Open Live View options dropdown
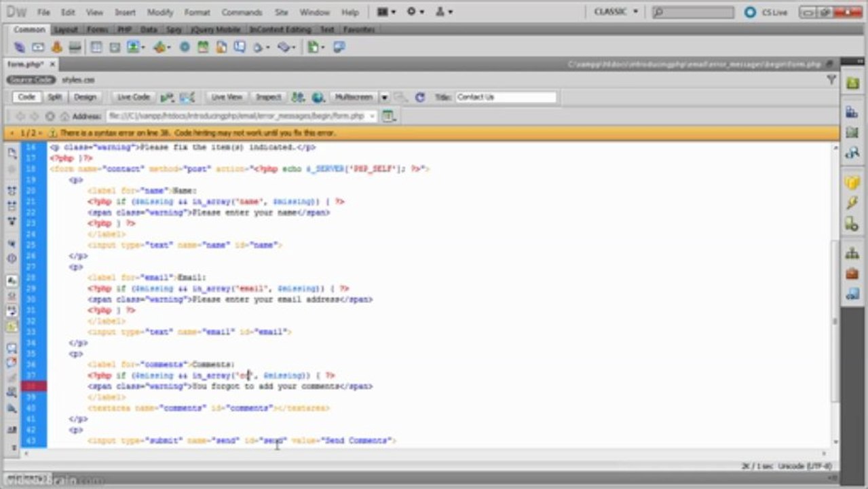 388,116
